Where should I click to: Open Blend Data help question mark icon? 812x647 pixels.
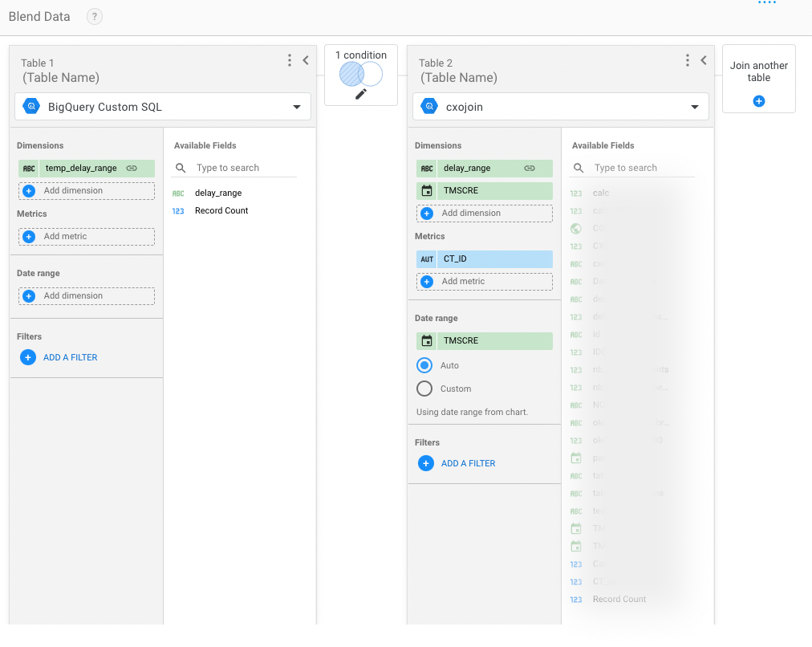click(x=94, y=17)
